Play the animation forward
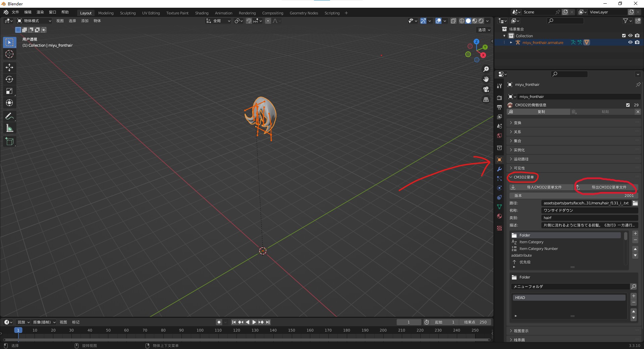The height and width of the screenshot is (349, 644). [254, 322]
